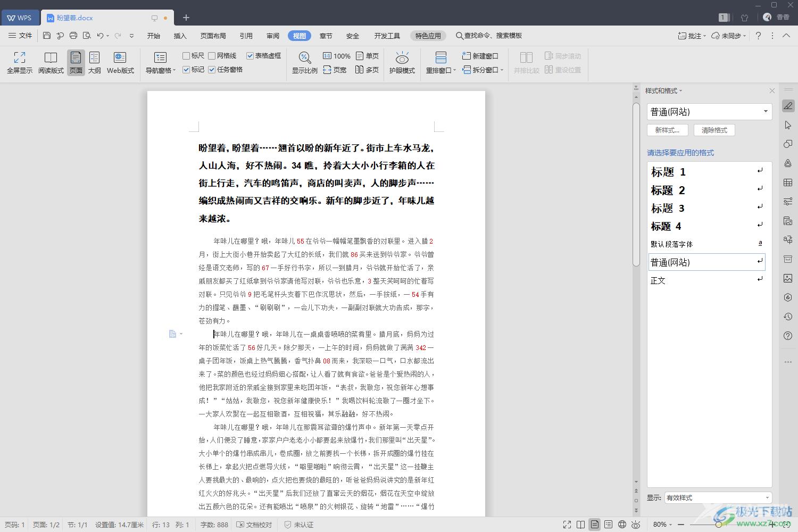Choose single page display
The width and height of the screenshot is (798, 532).
(367, 56)
